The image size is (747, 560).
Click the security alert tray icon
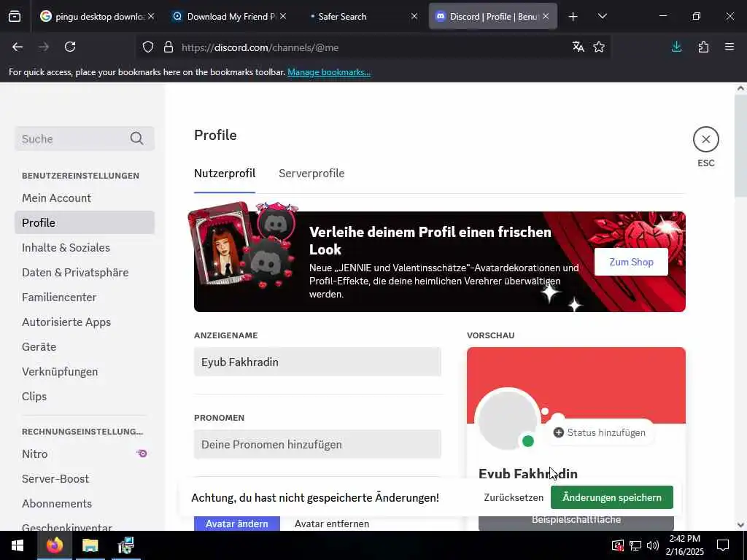617,545
